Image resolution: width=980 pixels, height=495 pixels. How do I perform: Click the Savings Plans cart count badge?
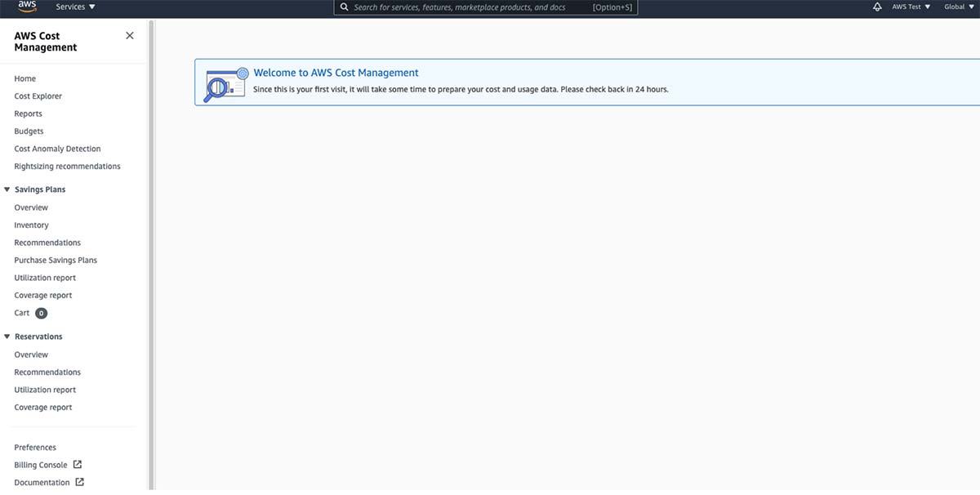point(41,313)
